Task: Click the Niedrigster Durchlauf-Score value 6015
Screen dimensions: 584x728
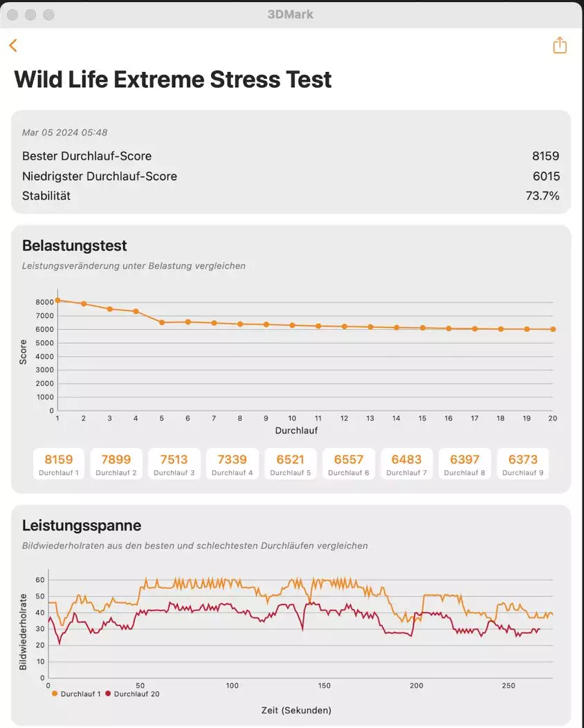Action: (546, 176)
